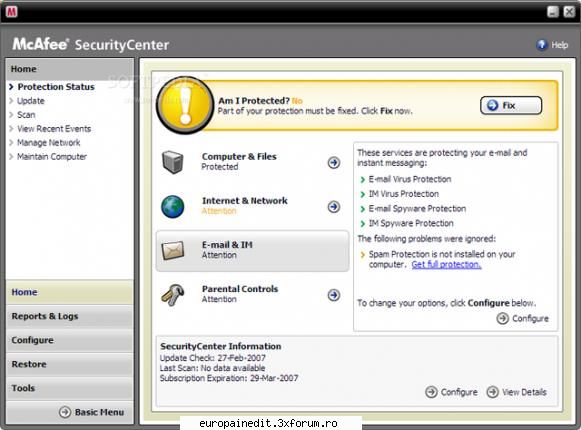The height and width of the screenshot is (430, 581).
Task: Click the Computer & Files tower icon
Action: point(173,162)
